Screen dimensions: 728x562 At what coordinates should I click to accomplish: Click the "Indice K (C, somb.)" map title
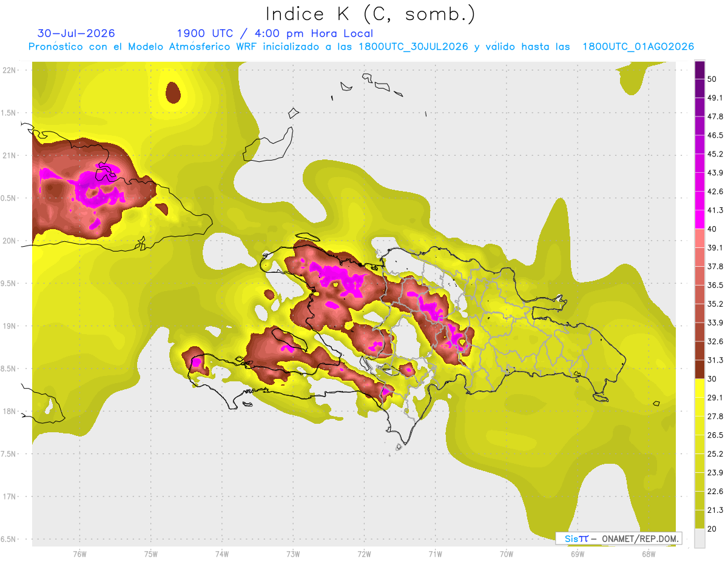(x=370, y=14)
